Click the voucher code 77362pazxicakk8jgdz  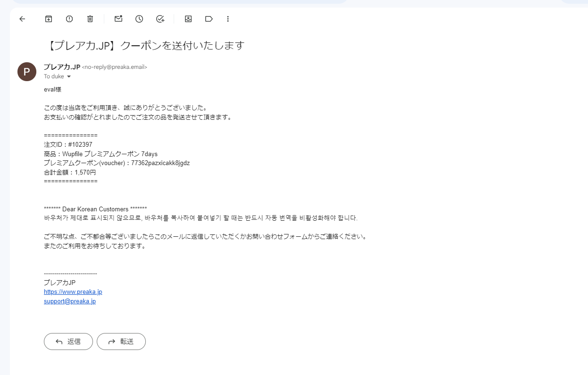[x=160, y=163]
